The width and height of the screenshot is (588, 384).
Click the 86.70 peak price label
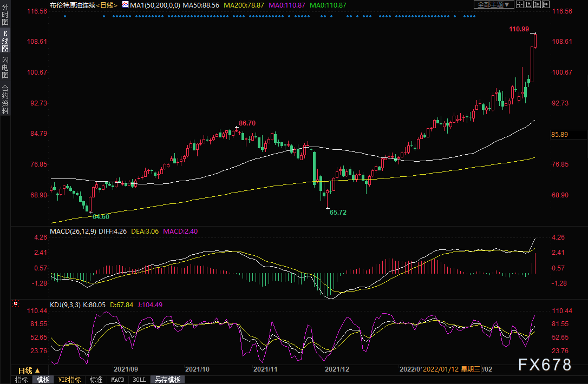click(x=247, y=123)
